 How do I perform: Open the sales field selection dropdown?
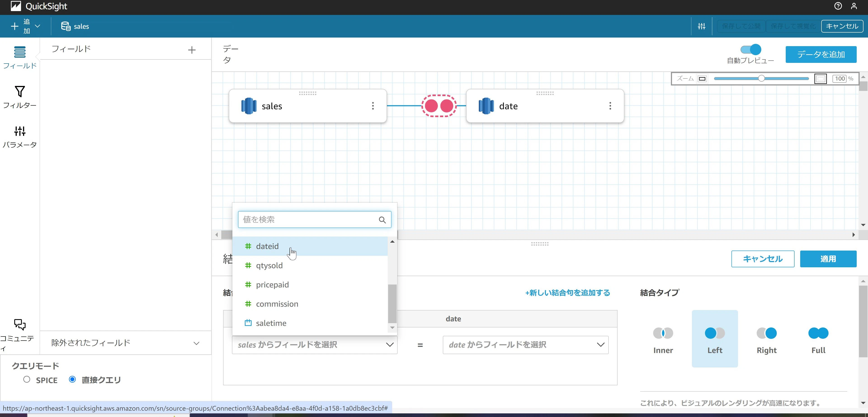[315, 344]
